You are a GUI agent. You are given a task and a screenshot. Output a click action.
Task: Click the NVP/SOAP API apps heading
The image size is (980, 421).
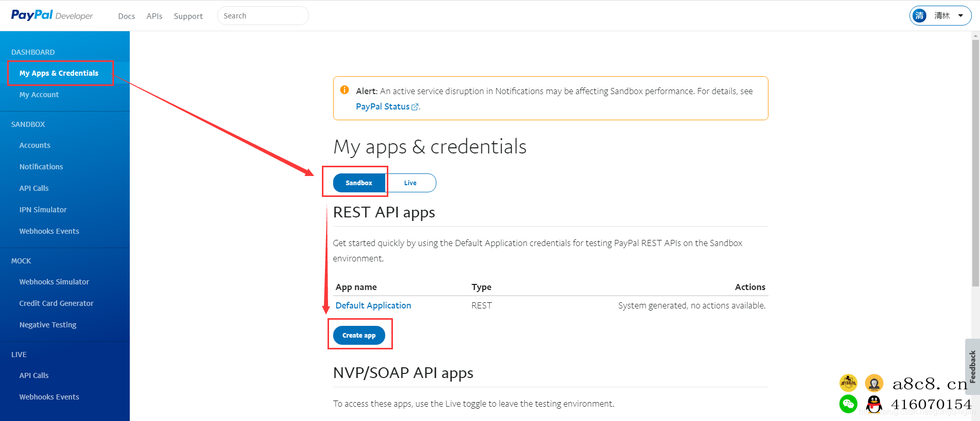(403, 373)
